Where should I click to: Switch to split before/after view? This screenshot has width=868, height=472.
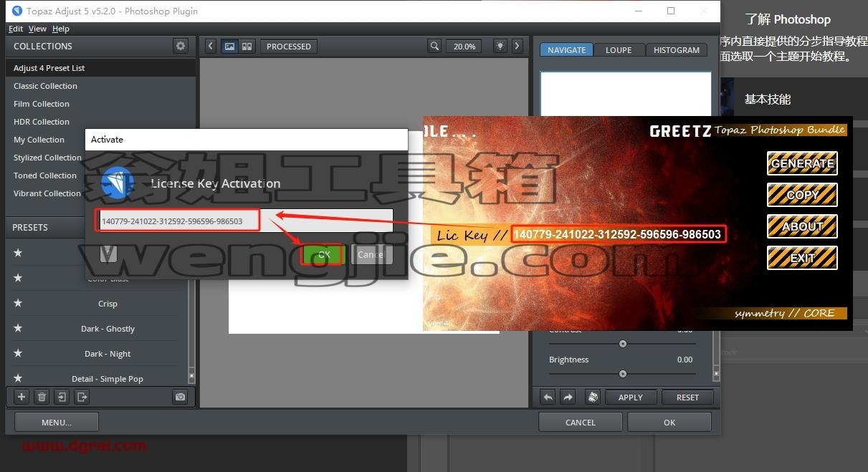247,46
